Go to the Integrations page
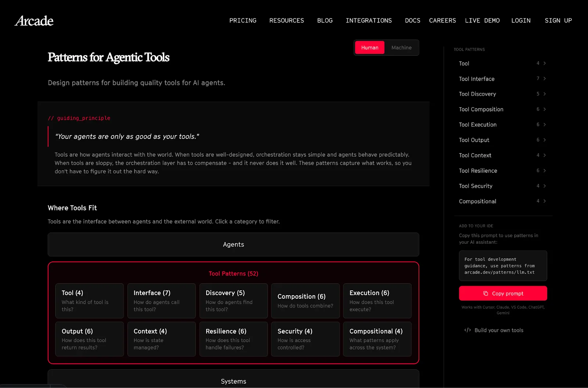The height and width of the screenshot is (388, 588). [x=369, y=21]
